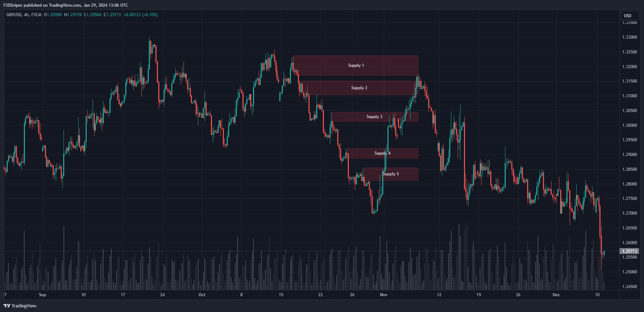This screenshot has width=644, height=312.
Task: Click the Supply 4 zone label
Action: coord(382,153)
